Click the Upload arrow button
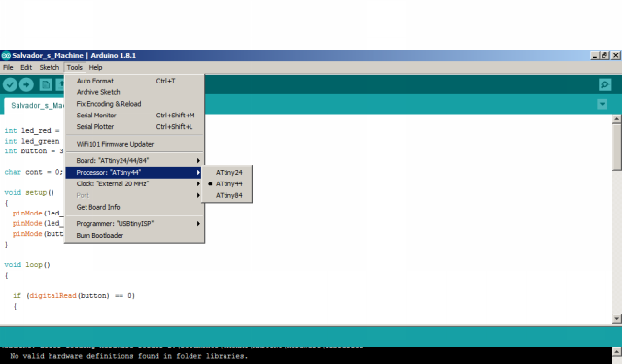The height and width of the screenshot is (364, 622). (26, 84)
